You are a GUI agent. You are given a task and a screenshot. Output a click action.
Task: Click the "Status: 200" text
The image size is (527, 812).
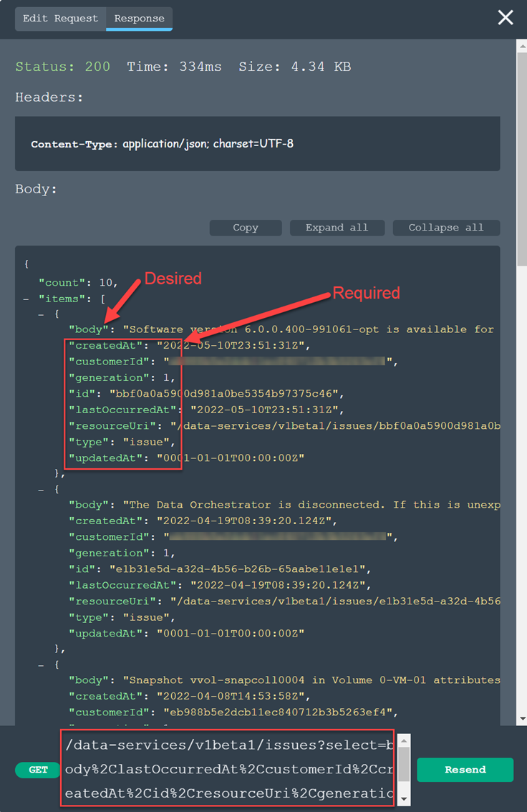tap(62, 67)
